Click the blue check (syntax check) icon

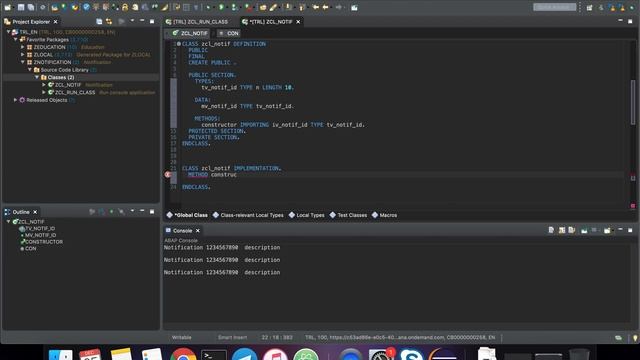pos(86,7)
